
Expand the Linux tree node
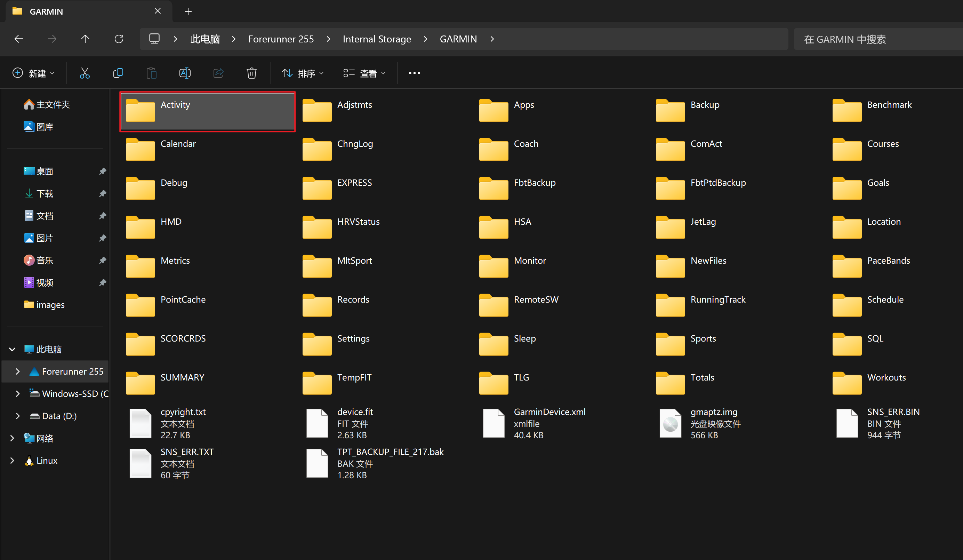tap(12, 460)
